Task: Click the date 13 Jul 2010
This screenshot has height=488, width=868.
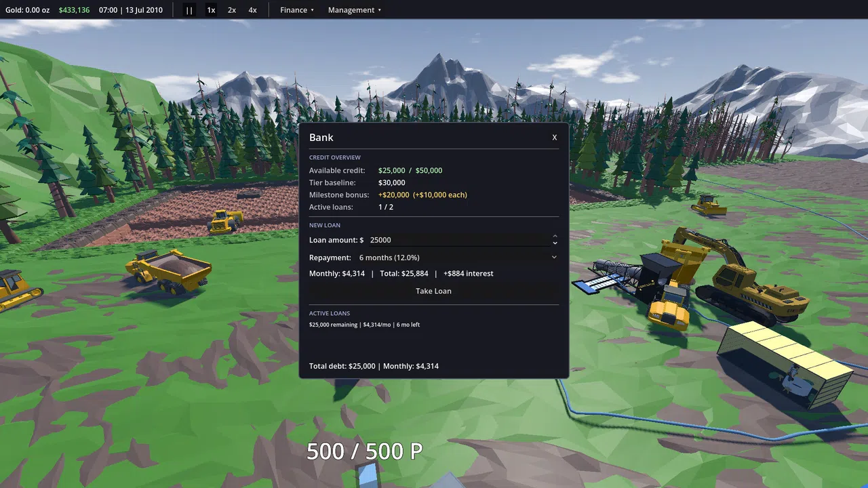Action: tap(144, 10)
